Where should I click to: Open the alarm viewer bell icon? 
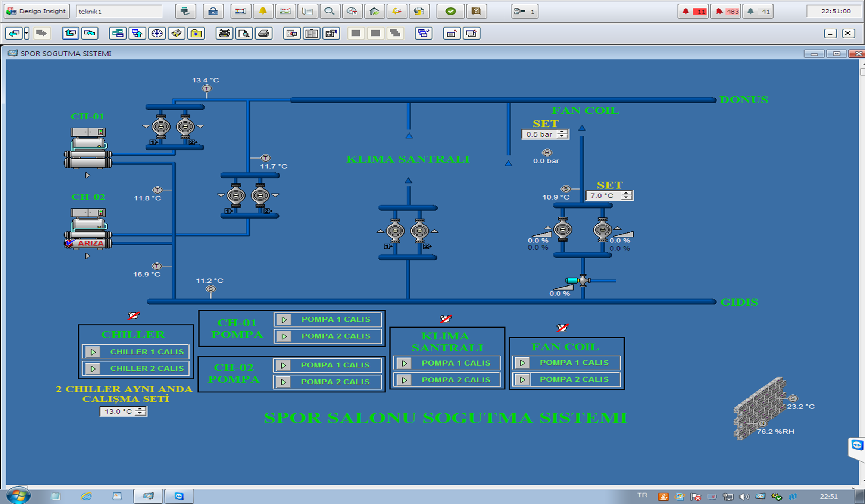263,11
